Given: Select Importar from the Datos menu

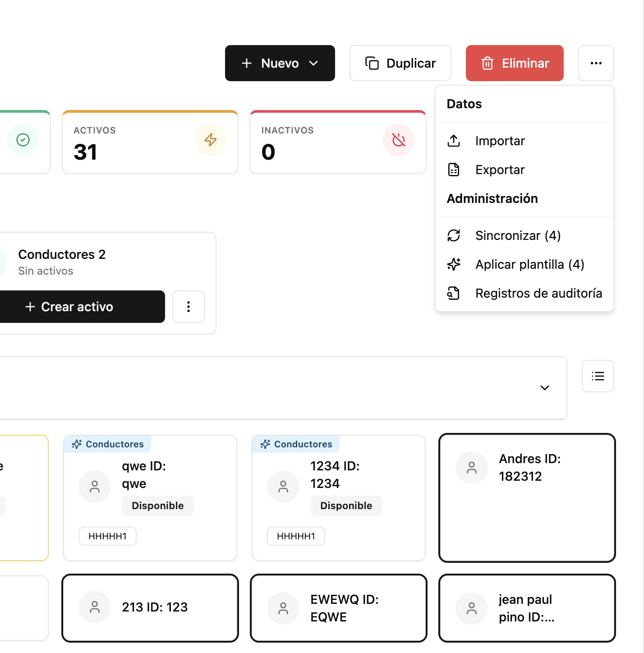Looking at the screenshot, I should pyautogui.click(x=524, y=141).
